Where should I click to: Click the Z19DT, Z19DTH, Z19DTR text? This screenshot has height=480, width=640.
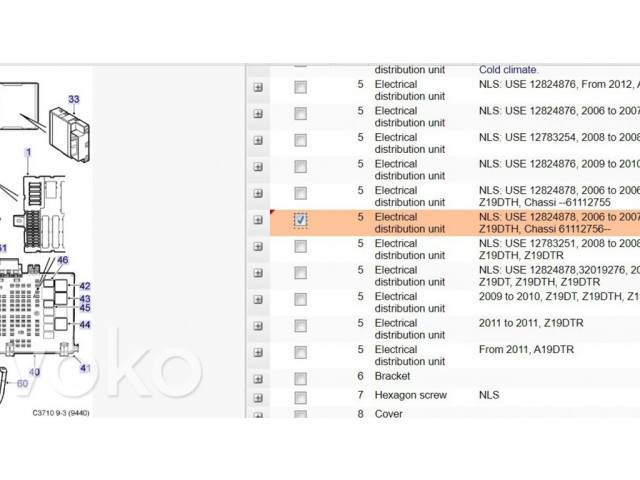(540, 282)
